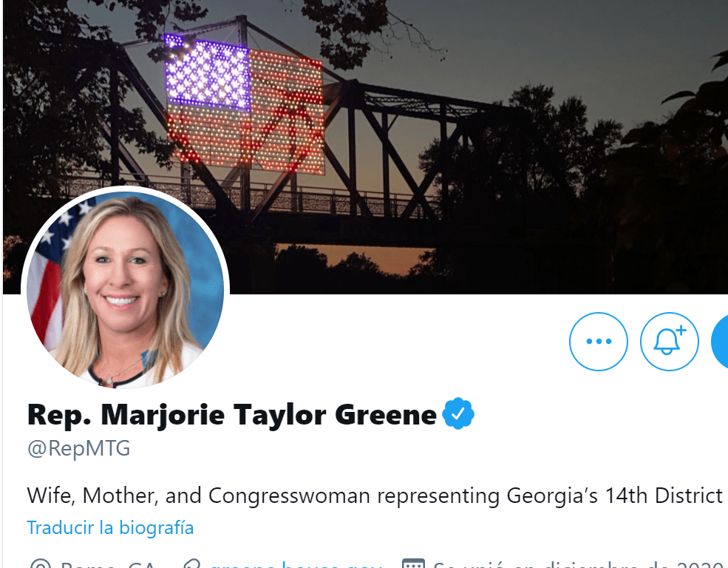The height and width of the screenshot is (568, 728).
Task: Open the circular profile photo
Action: click(x=126, y=289)
